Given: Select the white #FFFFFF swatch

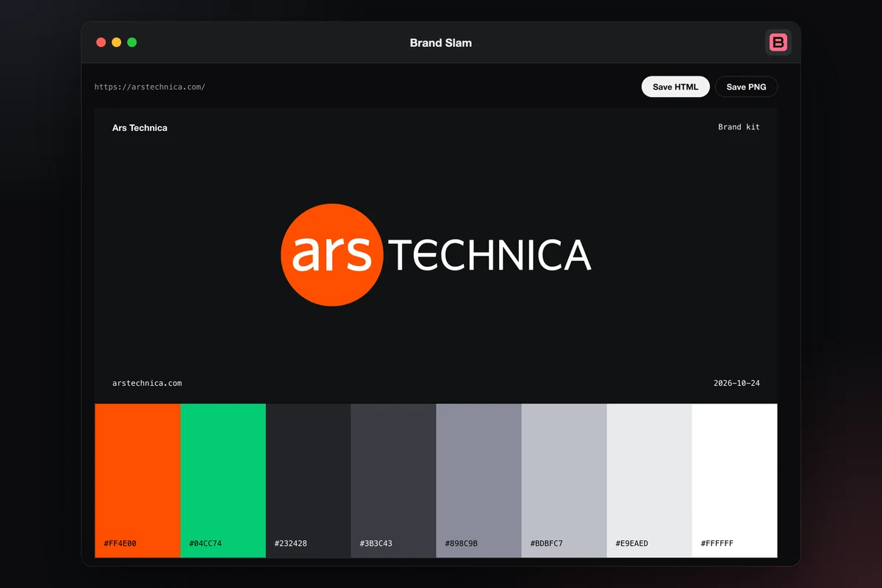Looking at the screenshot, I should pyautogui.click(x=734, y=481).
